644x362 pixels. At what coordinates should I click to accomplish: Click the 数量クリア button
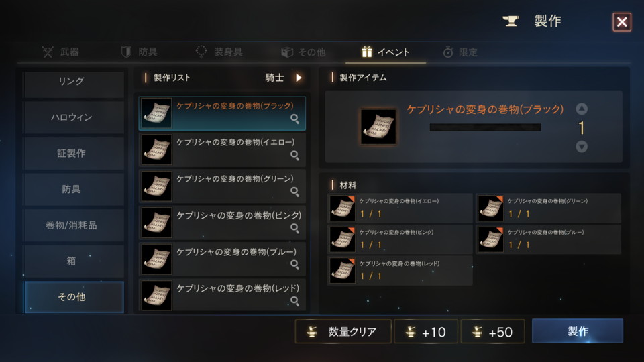(x=343, y=331)
